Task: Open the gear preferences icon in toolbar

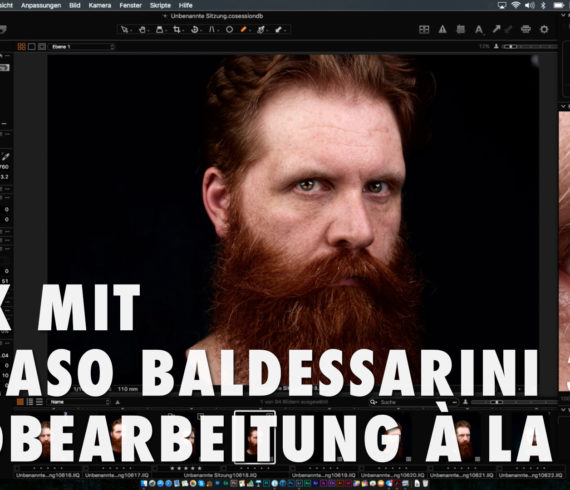Action: (x=544, y=29)
